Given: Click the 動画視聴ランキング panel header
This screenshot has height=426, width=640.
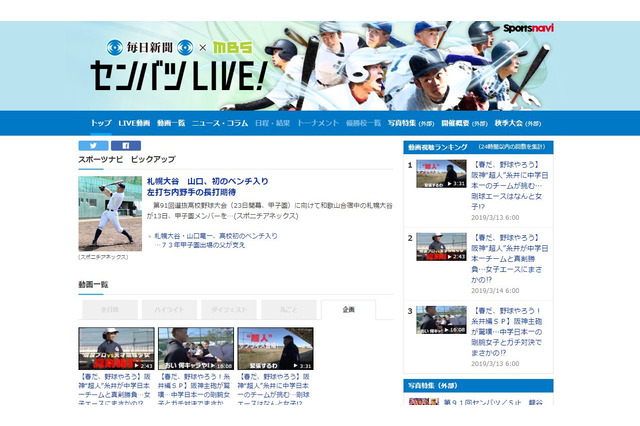Looking at the screenshot, I should pyautogui.click(x=478, y=147).
